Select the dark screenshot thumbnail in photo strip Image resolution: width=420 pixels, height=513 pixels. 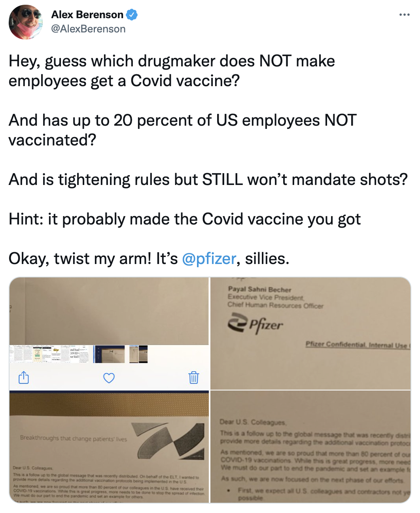(x=109, y=354)
